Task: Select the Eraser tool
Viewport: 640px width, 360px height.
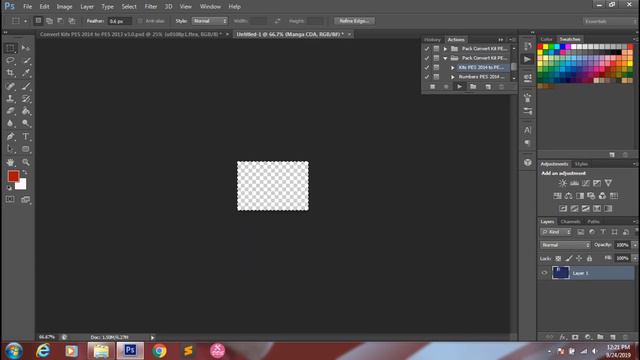Action: pos(11,111)
